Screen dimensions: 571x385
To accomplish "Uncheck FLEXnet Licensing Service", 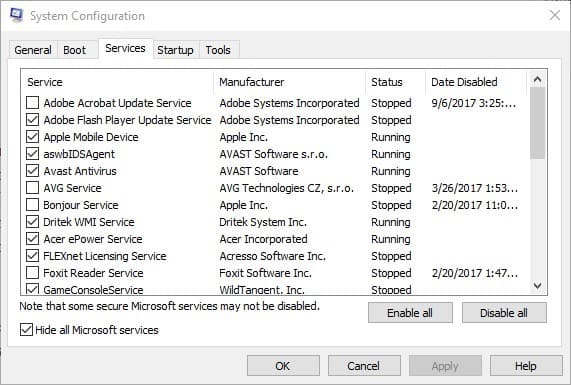I will point(32,256).
